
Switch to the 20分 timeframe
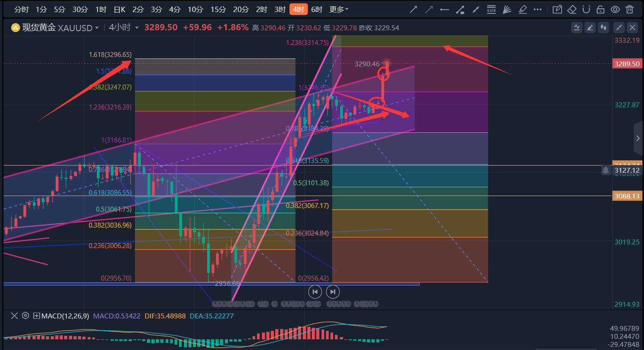241,9
